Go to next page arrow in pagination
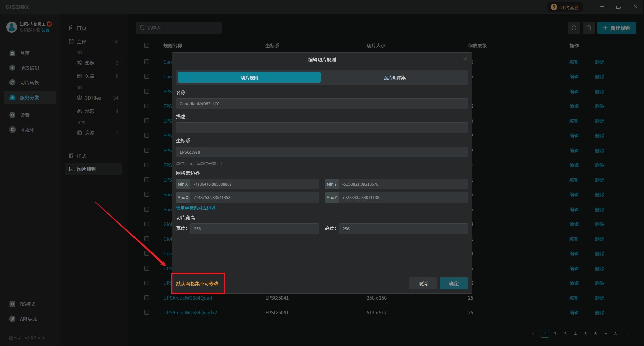 pos(627,334)
